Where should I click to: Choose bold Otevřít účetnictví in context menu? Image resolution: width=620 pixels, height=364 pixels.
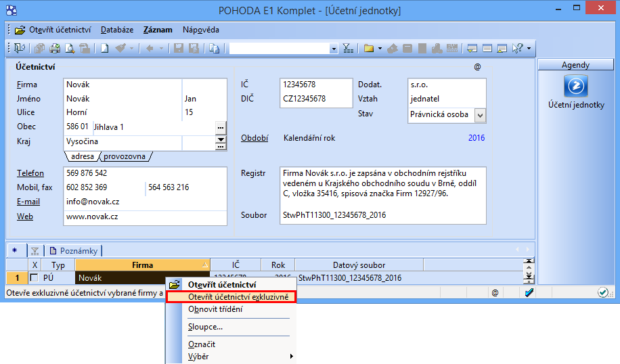coord(231,285)
